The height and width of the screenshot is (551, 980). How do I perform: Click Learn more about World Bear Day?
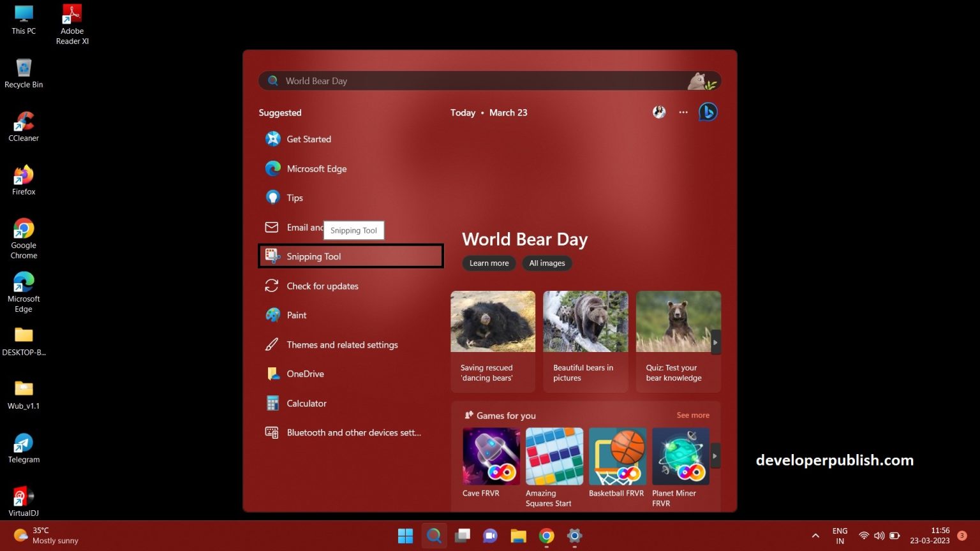click(x=489, y=263)
